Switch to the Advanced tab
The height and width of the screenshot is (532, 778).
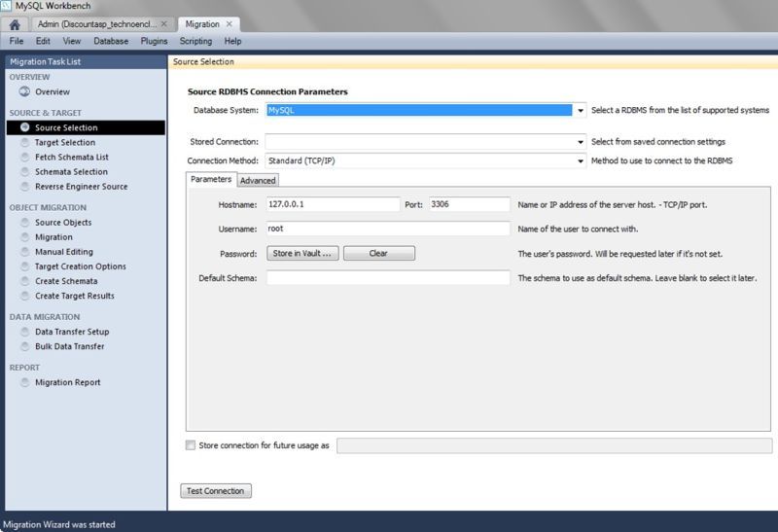tap(258, 181)
